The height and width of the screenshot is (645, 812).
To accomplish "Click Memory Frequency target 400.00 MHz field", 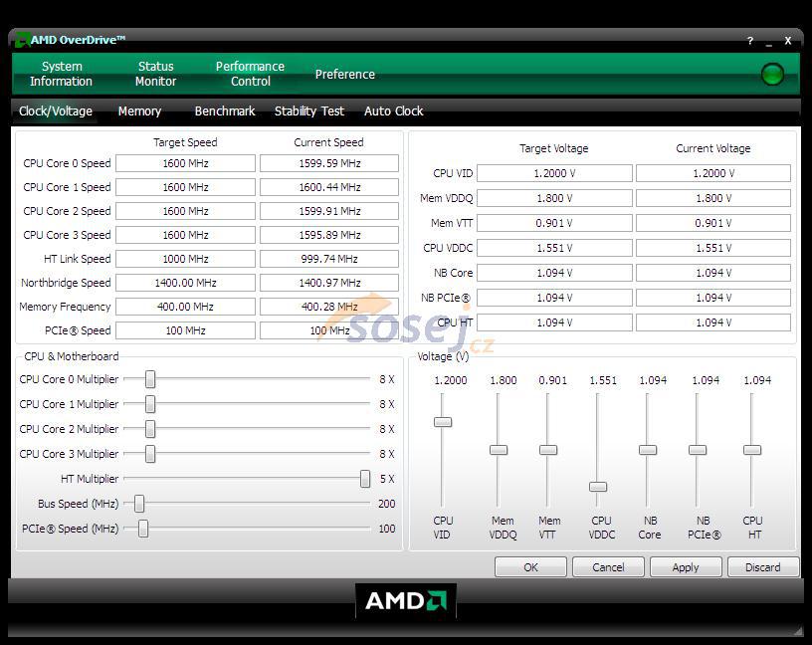I will pos(185,307).
